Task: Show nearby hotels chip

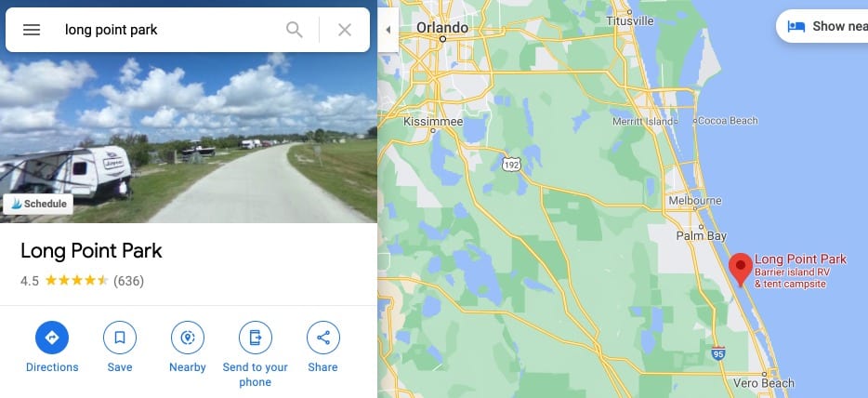Action: point(822,26)
